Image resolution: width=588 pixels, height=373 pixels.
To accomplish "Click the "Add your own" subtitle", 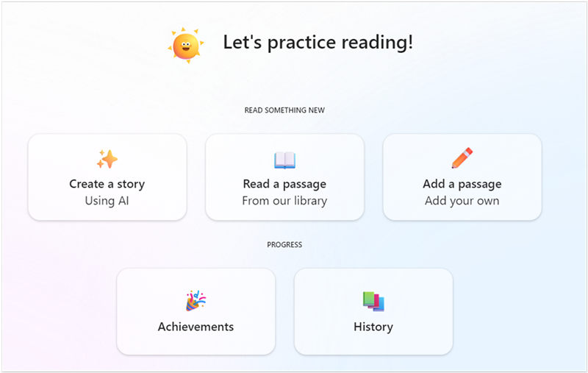I will coord(462,201).
